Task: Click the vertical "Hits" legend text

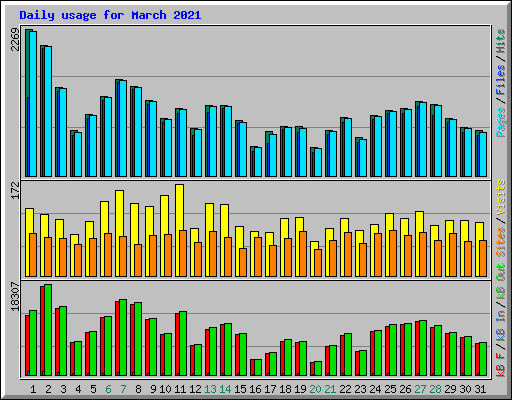Action: click(x=501, y=41)
